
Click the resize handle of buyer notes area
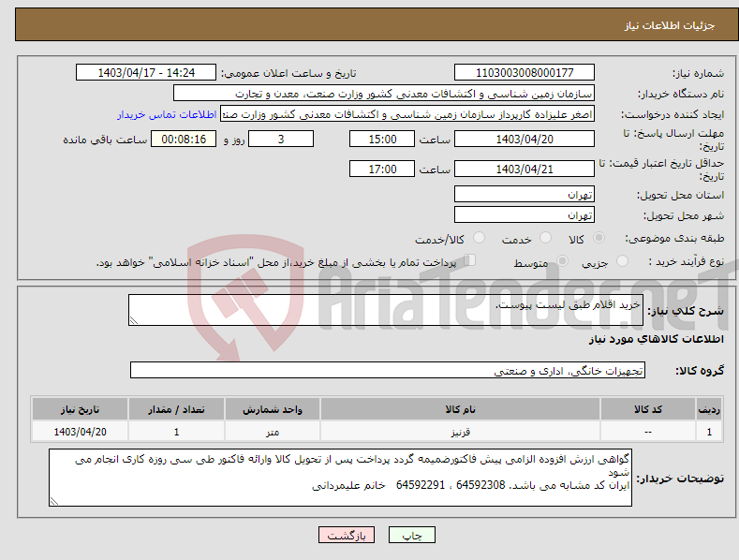[54, 502]
